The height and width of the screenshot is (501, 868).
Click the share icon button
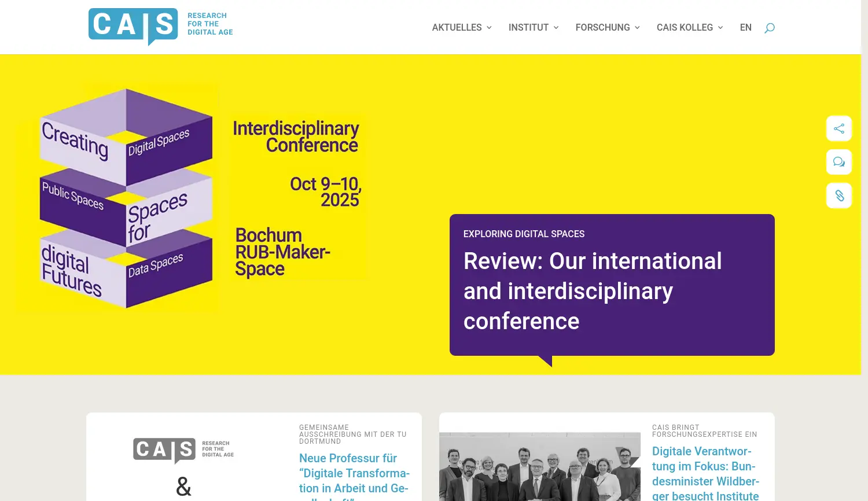coord(838,128)
